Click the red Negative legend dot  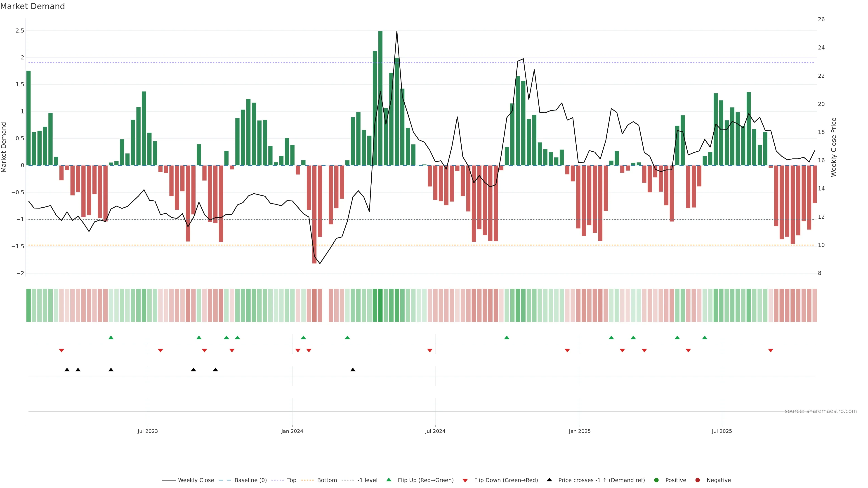698,480
